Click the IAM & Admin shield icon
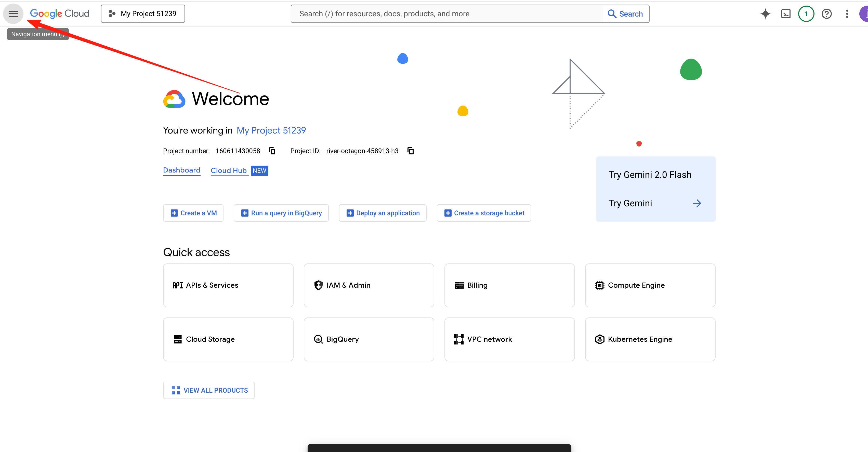Viewport: 868px width, 452px height. [x=318, y=285]
